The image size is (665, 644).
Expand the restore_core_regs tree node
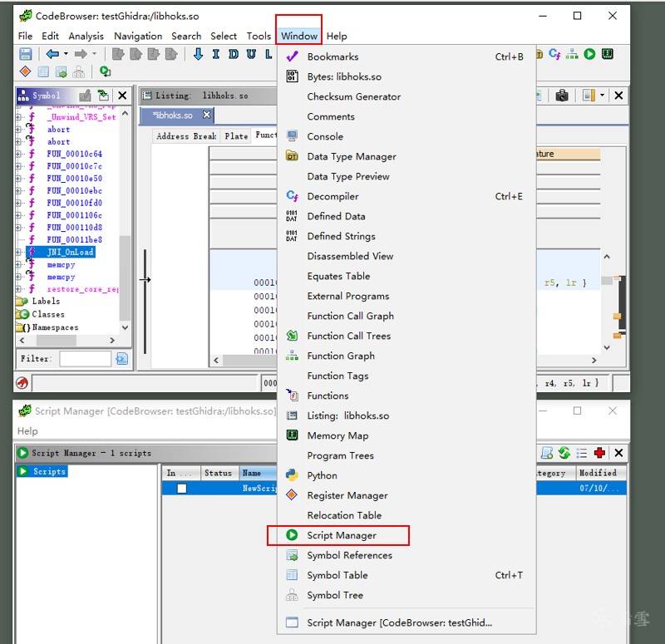tap(18, 288)
